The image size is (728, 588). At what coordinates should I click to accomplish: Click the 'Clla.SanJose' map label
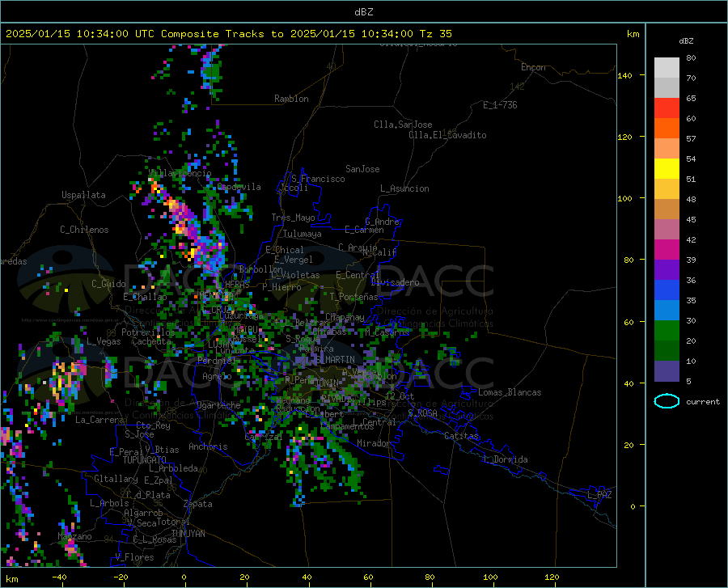[403, 125]
